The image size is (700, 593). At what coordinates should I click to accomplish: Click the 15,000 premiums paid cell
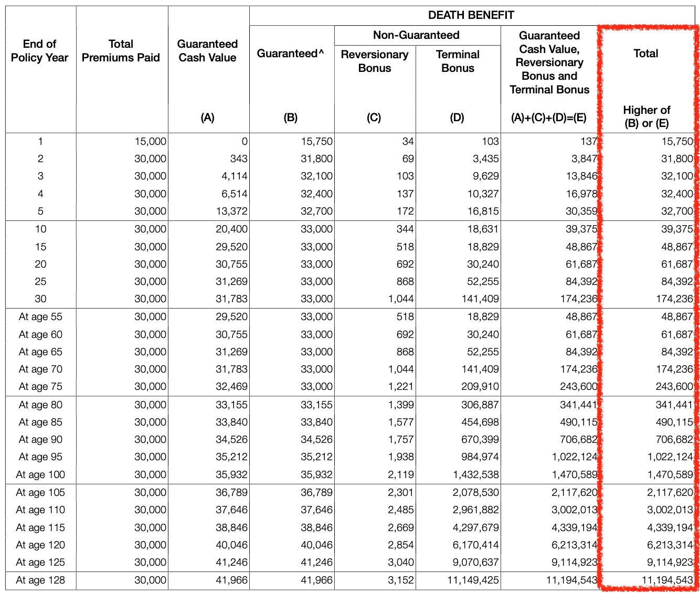[150, 141]
